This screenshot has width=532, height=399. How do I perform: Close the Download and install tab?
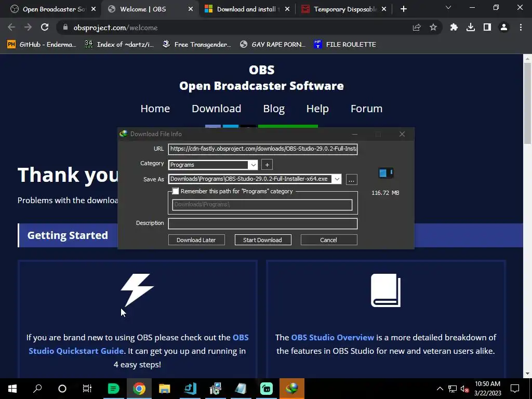[287, 9]
